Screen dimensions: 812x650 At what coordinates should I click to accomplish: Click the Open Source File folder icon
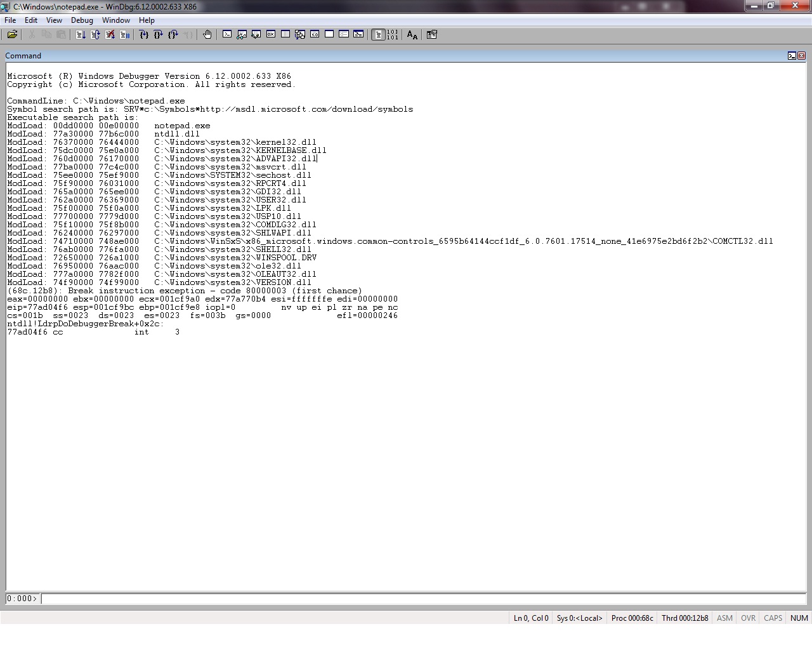[12, 35]
